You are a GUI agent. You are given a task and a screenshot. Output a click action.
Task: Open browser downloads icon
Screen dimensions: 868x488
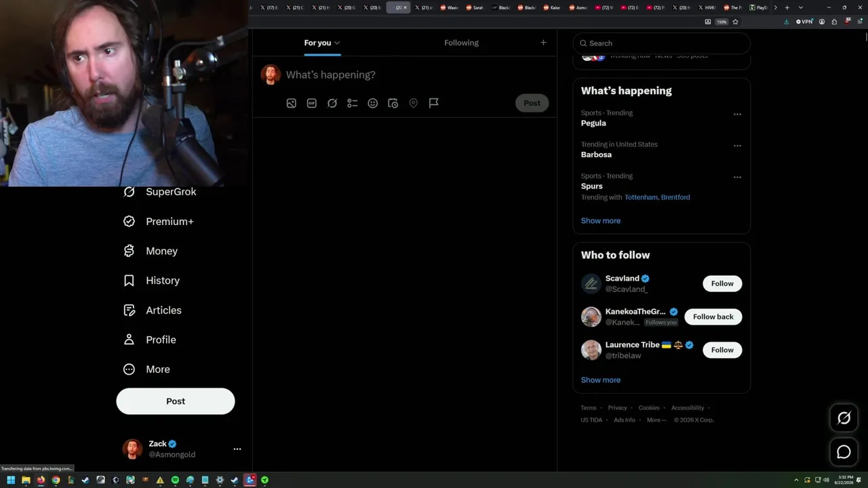tap(787, 22)
